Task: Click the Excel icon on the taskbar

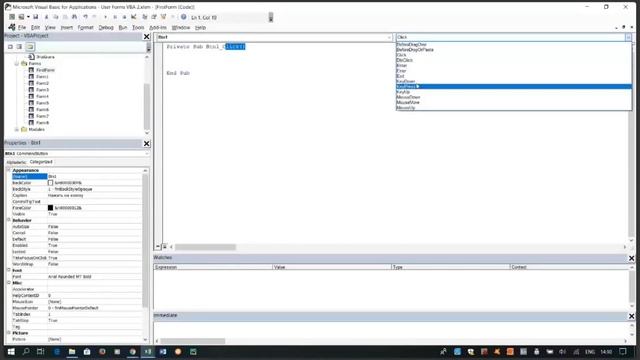Action: pos(148,351)
